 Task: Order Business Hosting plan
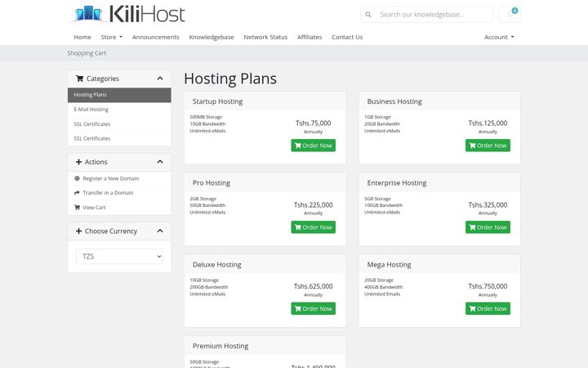tap(488, 146)
